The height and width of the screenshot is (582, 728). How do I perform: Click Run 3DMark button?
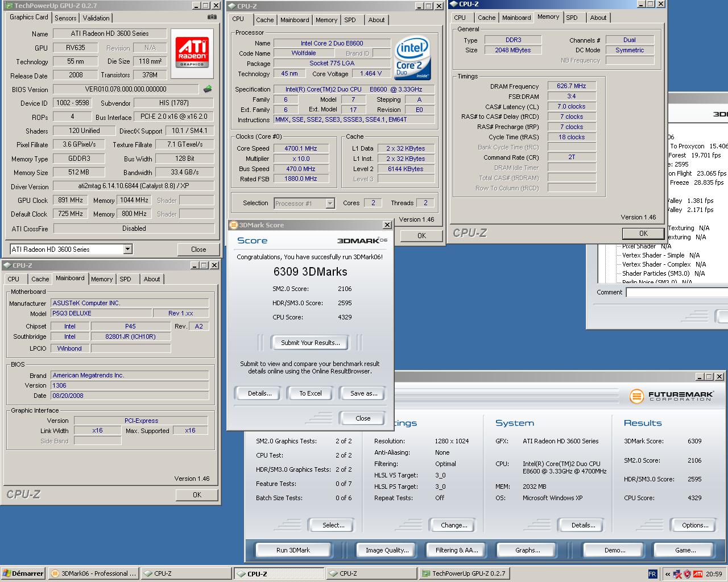click(x=293, y=550)
